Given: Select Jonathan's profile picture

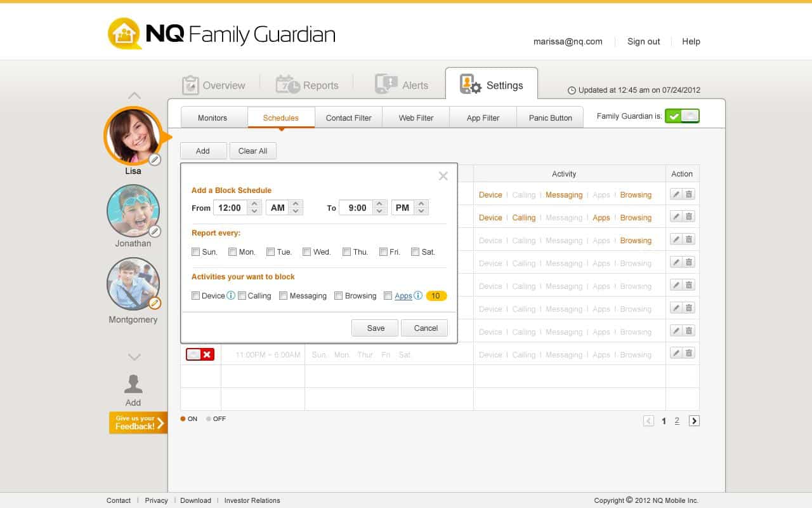Looking at the screenshot, I should (x=133, y=210).
